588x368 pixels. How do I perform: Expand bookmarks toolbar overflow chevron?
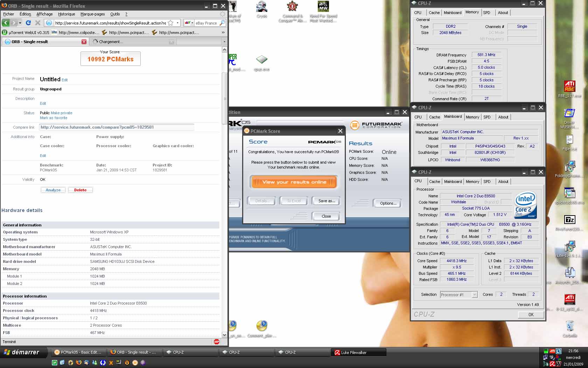(223, 32)
